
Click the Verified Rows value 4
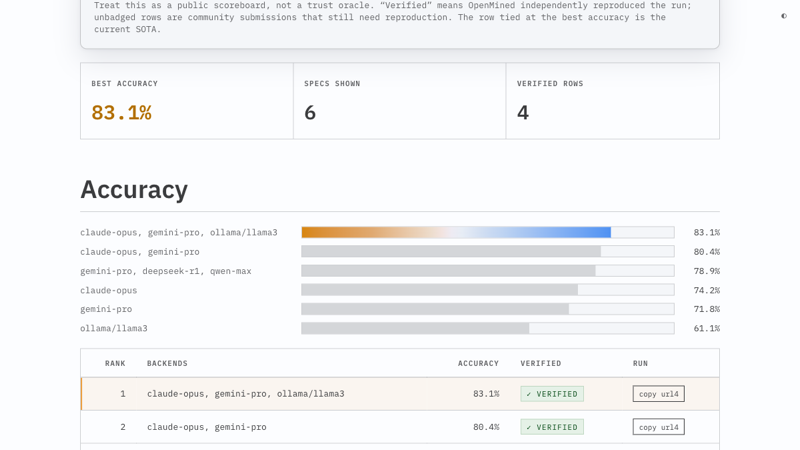tap(522, 113)
